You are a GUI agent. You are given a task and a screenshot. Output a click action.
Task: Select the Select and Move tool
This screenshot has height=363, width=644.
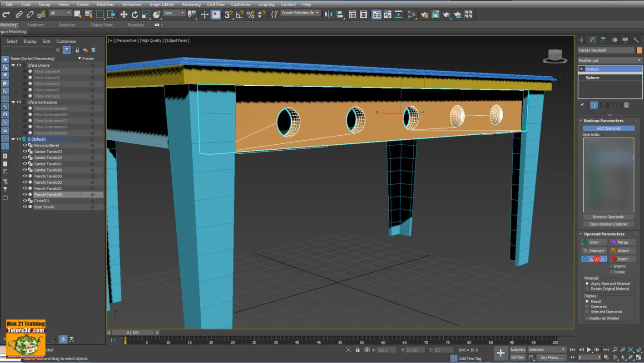click(x=123, y=14)
